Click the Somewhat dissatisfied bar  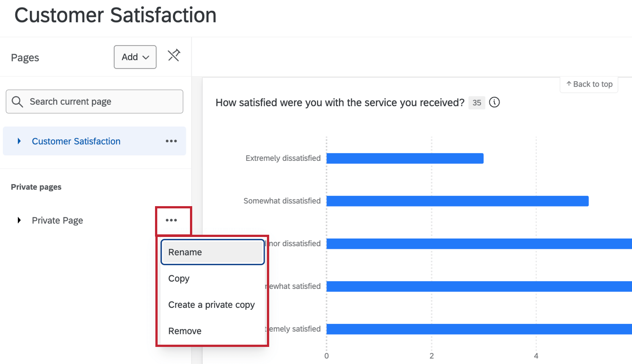coord(457,201)
